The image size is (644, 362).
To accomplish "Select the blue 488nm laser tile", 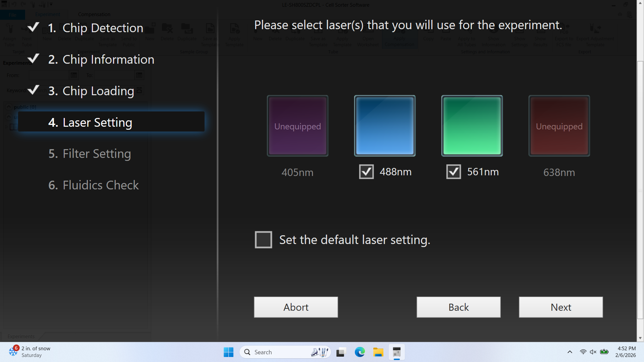I will click(385, 126).
